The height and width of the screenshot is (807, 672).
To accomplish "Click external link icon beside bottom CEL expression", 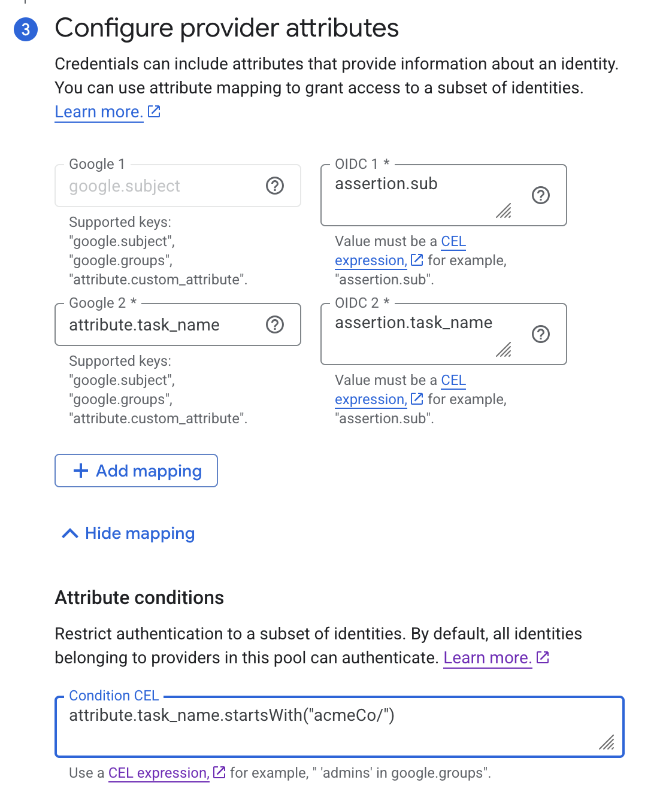I will point(219,772).
